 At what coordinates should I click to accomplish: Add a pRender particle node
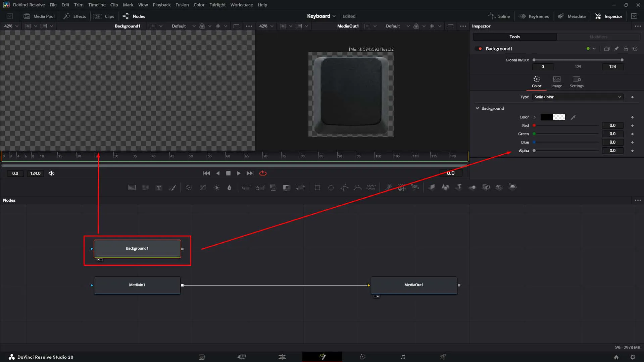(415, 188)
